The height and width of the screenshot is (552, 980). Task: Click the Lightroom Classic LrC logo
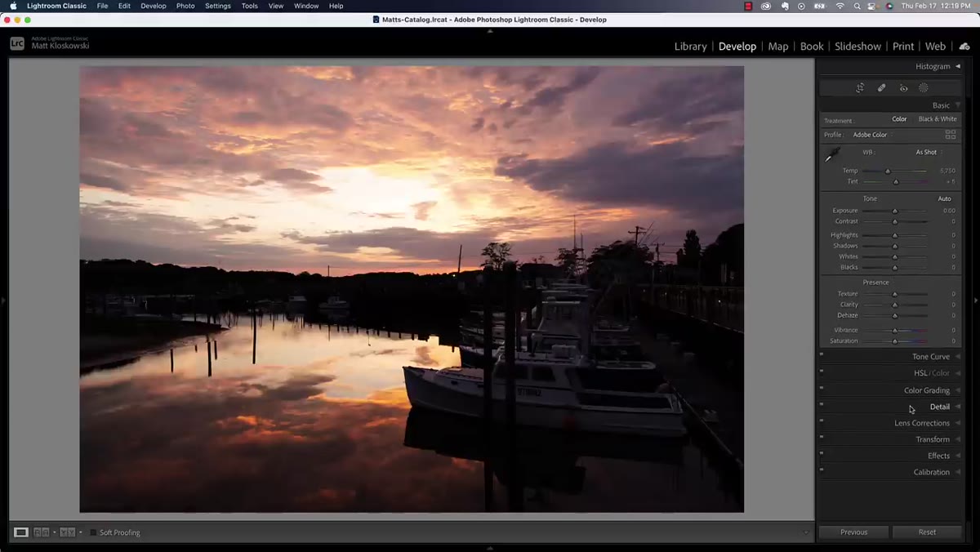[x=17, y=44]
